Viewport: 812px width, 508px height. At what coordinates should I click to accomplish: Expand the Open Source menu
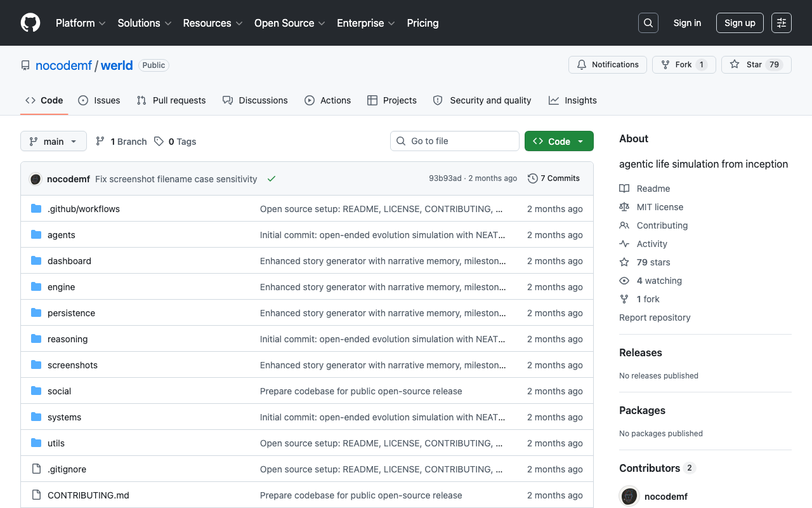[290, 23]
